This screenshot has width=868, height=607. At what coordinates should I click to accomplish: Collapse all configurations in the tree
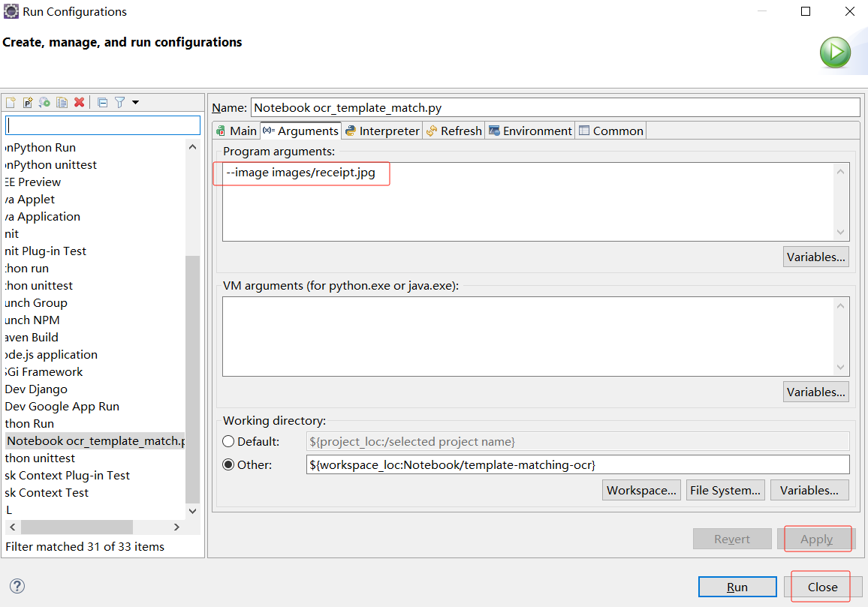(103, 103)
